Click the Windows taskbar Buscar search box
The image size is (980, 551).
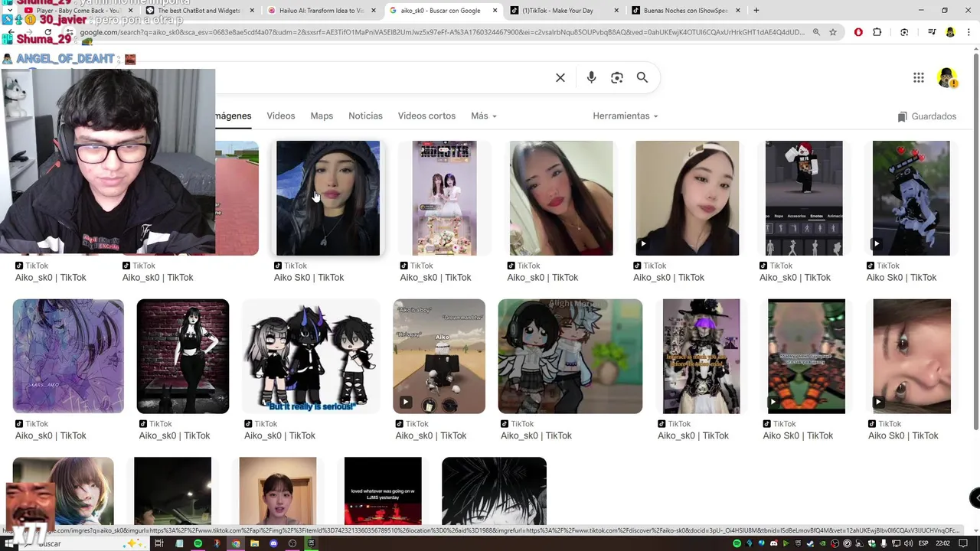[84, 543]
